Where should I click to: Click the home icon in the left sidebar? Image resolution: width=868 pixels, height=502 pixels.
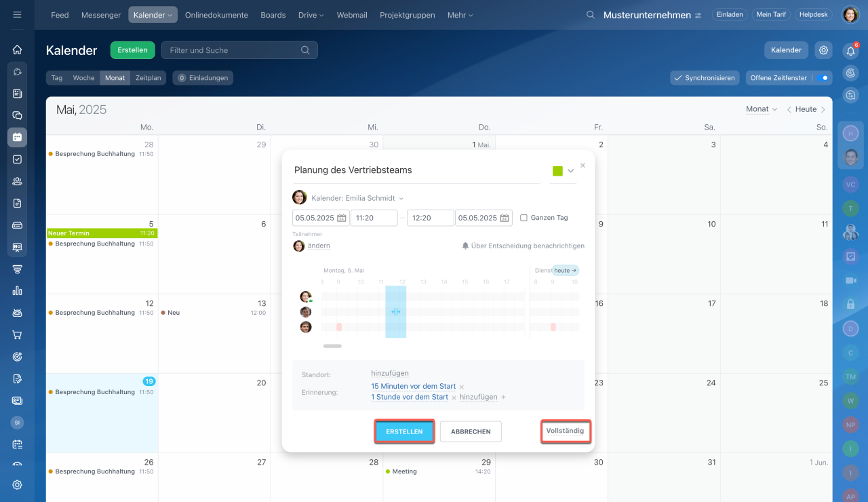click(18, 50)
